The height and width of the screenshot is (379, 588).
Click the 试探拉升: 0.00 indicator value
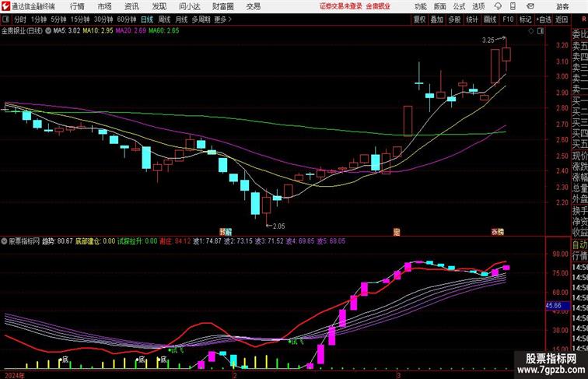[137, 241]
